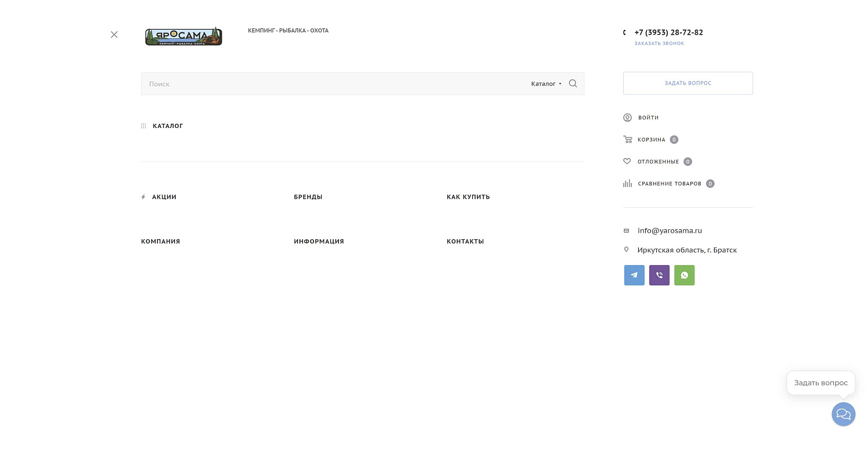The width and height of the screenshot is (868, 473).
Task: Click the info@yarosama.ru email link
Action: (x=670, y=230)
